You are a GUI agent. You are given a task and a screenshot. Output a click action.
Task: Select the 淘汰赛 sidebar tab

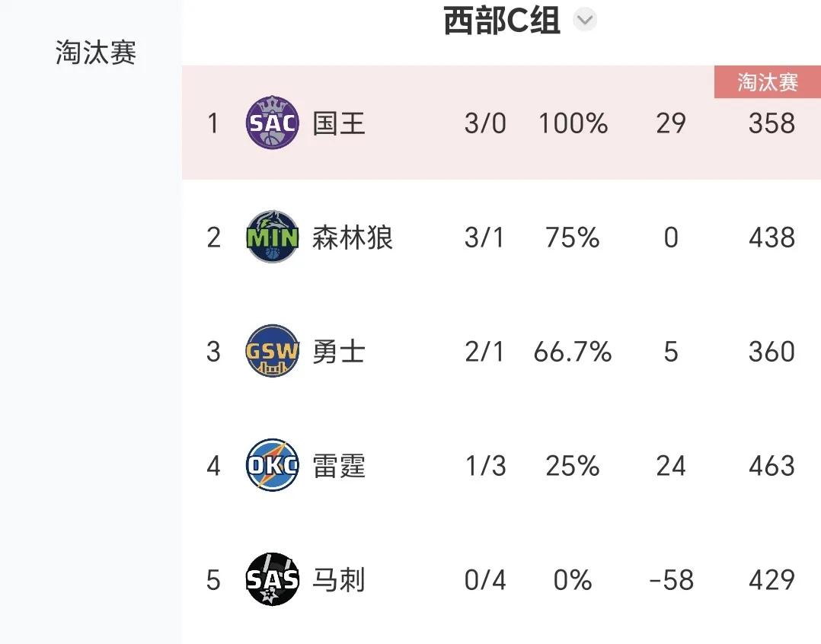click(96, 53)
